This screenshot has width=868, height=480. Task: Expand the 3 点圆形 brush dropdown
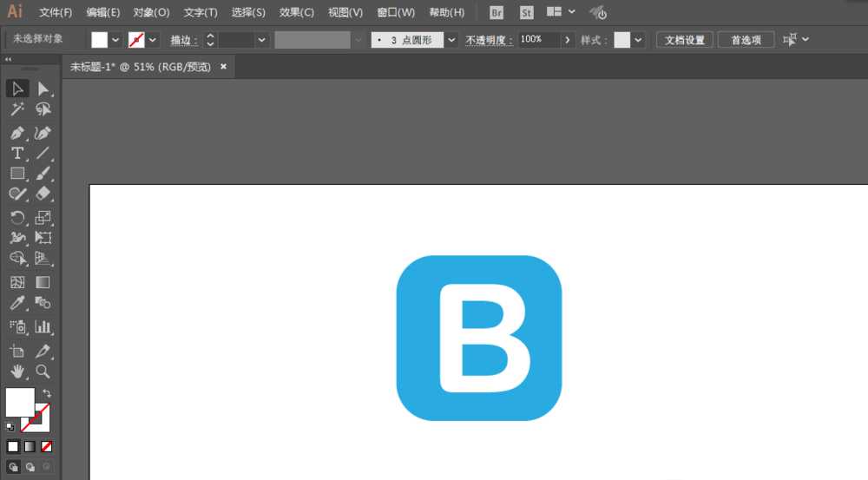[x=451, y=40]
